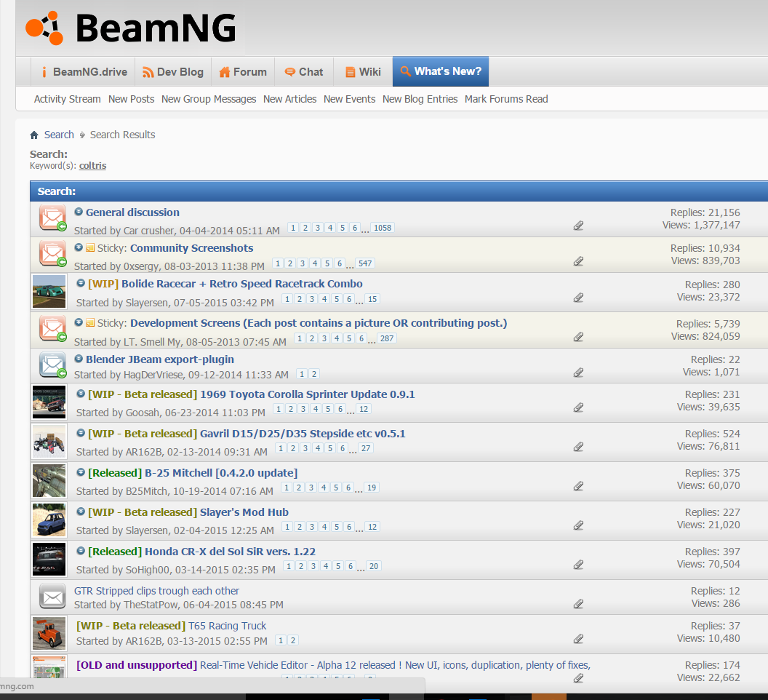Open Community Screenshots thread title
Screen dimensions: 768x700
[x=191, y=248]
